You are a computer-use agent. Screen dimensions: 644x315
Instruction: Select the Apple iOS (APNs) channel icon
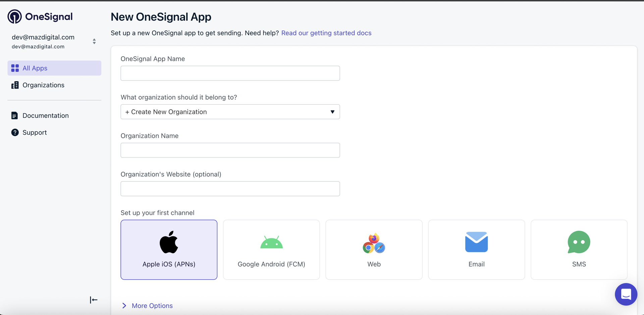tap(169, 242)
